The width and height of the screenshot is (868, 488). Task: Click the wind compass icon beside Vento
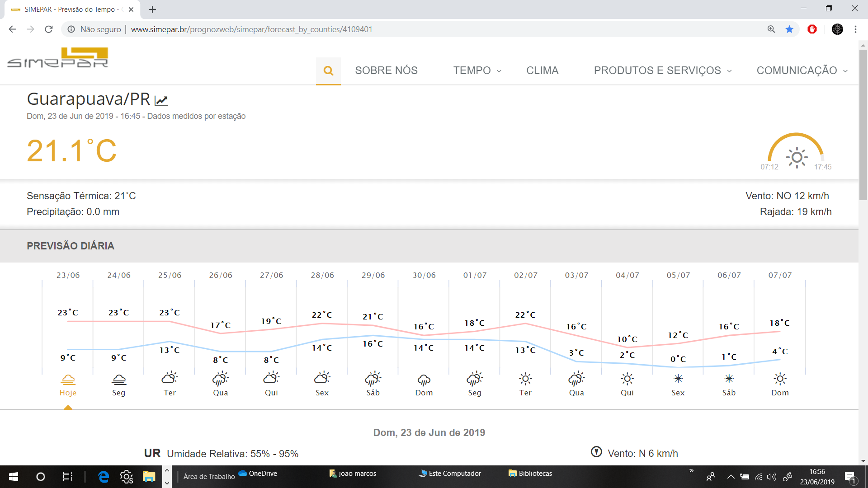(596, 452)
